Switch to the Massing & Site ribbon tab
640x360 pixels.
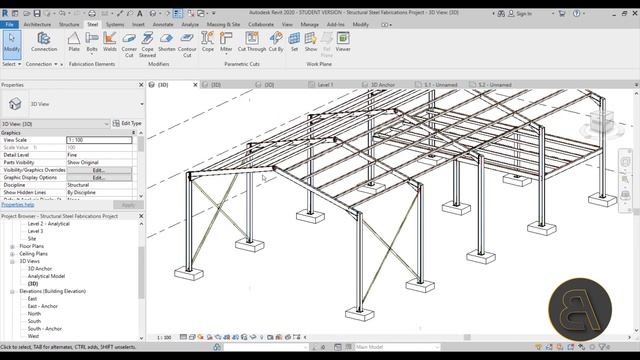tap(223, 24)
